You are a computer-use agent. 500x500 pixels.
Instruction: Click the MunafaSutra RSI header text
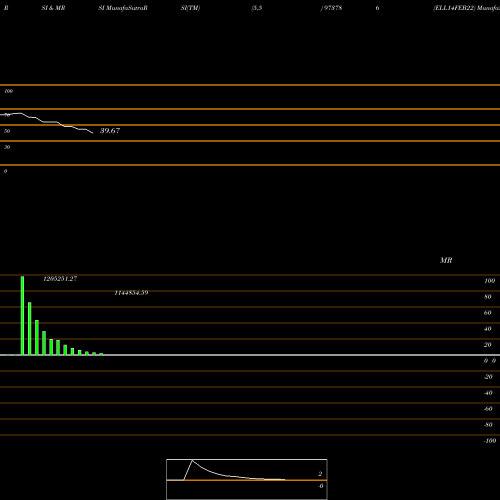pyautogui.click(x=123, y=8)
